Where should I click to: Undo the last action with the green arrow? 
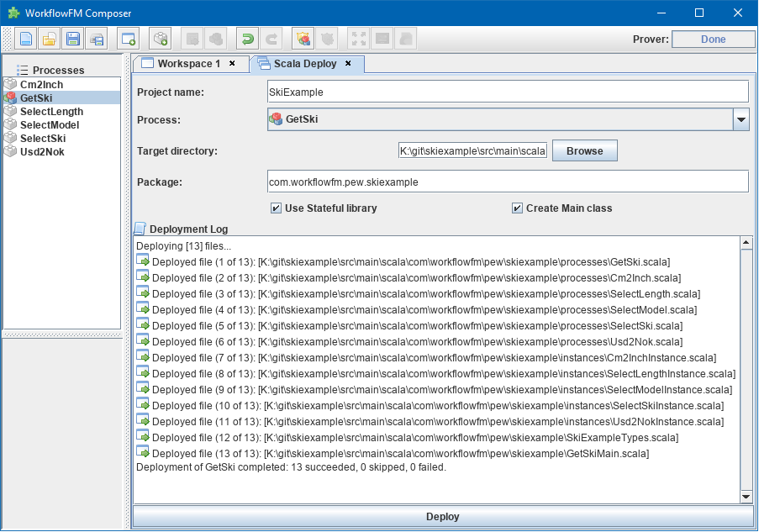point(249,39)
